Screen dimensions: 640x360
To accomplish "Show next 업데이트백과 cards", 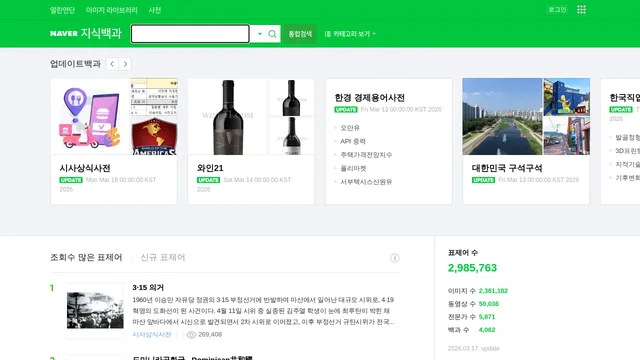I will click(125, 64).
